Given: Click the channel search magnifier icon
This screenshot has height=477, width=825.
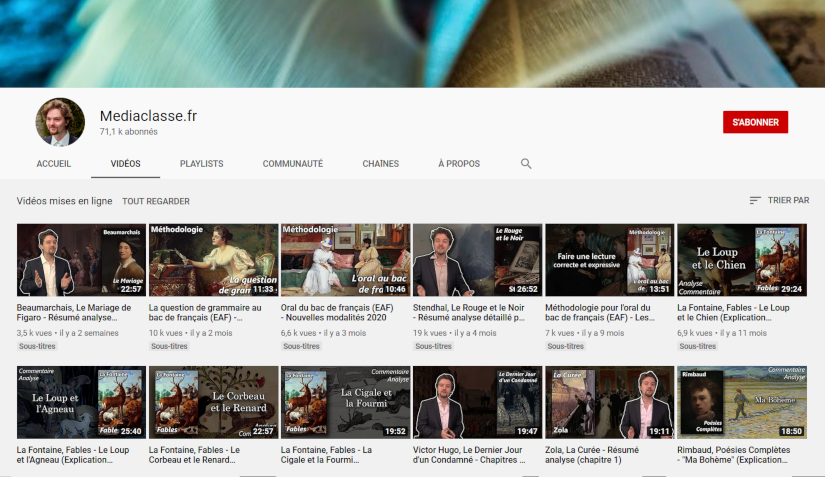Looking at the screenshot, I should (526, 164).
